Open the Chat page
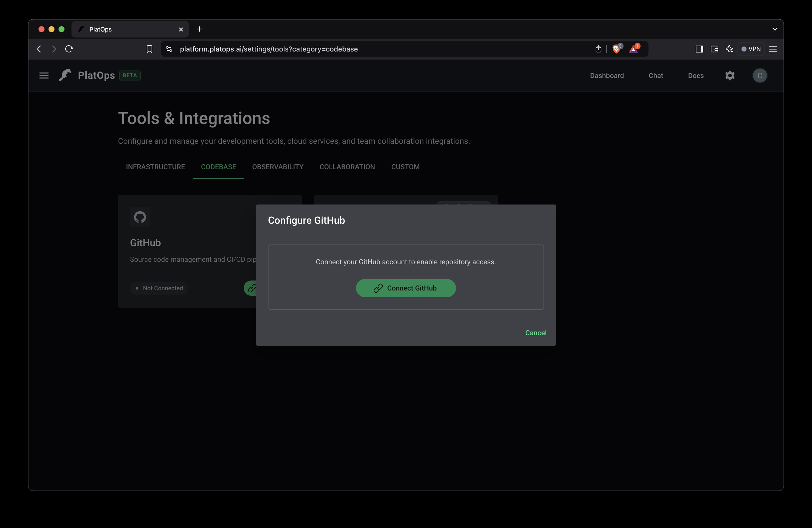Image resolution: width=812 pixels, height=528 pixels. (656, 76)
